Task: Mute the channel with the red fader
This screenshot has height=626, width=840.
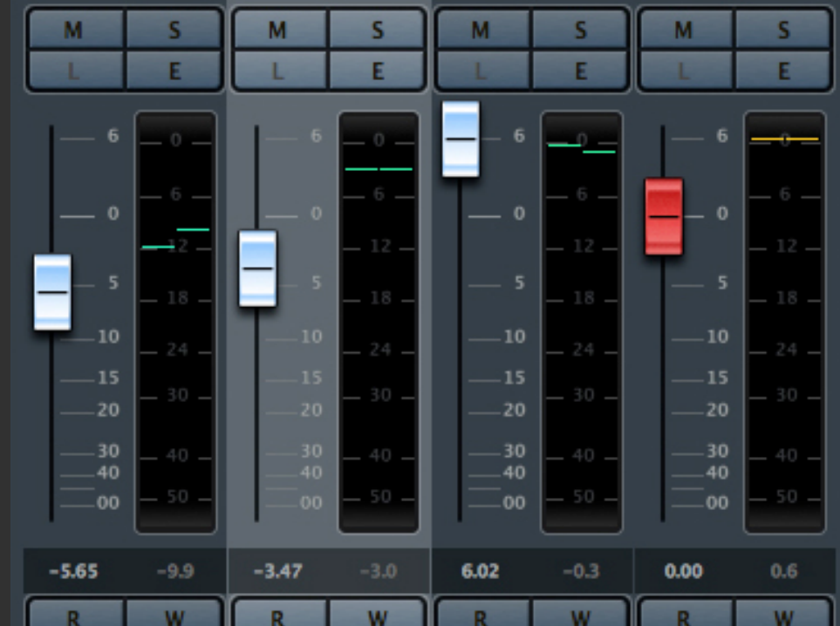Action: (x=684, y=31)
